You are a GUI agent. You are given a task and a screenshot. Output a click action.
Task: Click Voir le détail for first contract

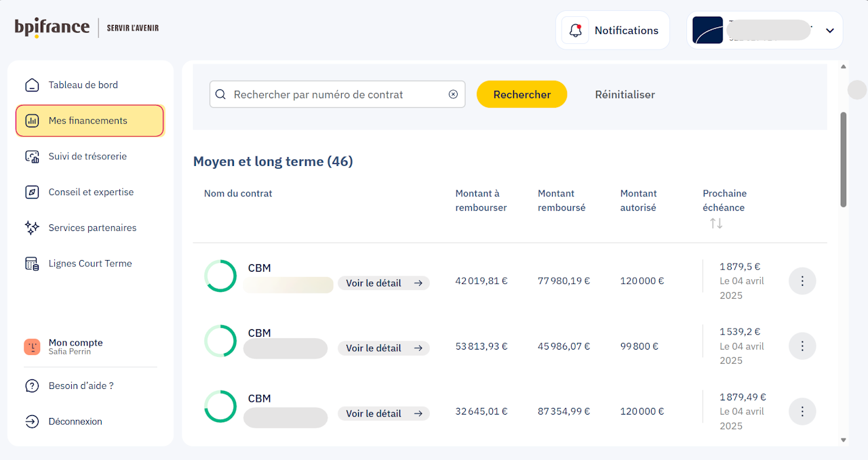(x=384, y=283)
